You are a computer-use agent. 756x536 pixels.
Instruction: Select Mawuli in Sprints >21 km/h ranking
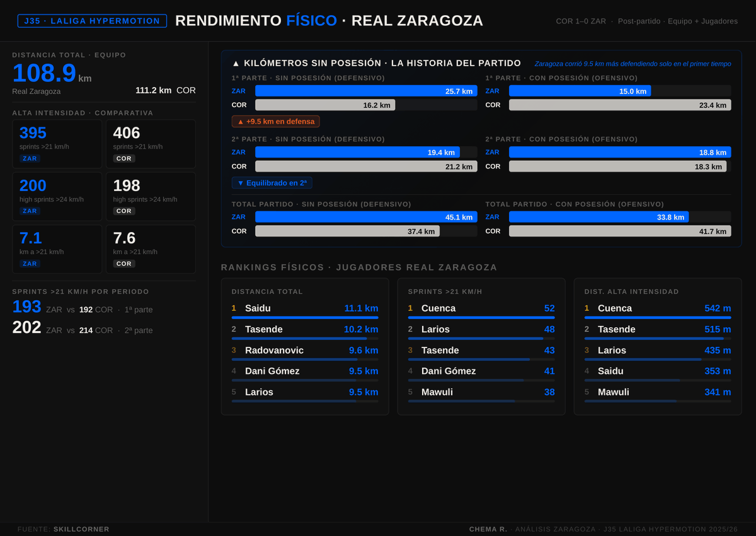(x=481, y=393)
